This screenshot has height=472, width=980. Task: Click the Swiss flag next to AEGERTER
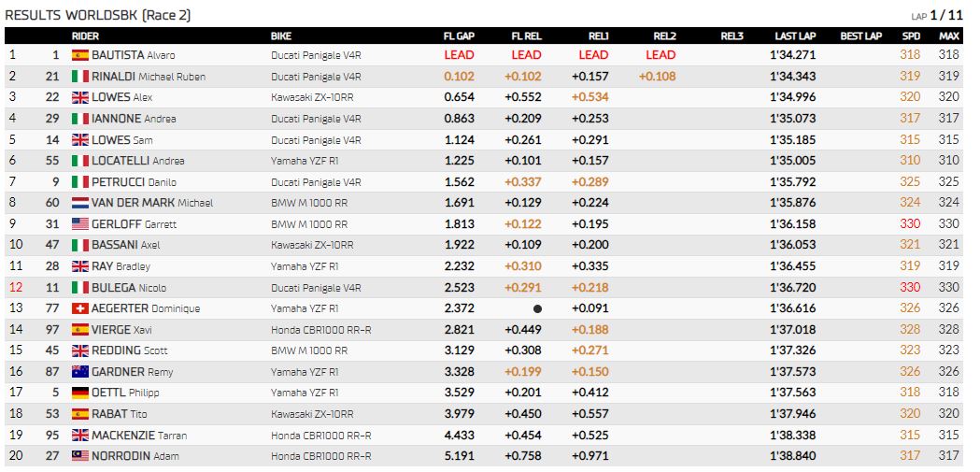click(80, 308)
